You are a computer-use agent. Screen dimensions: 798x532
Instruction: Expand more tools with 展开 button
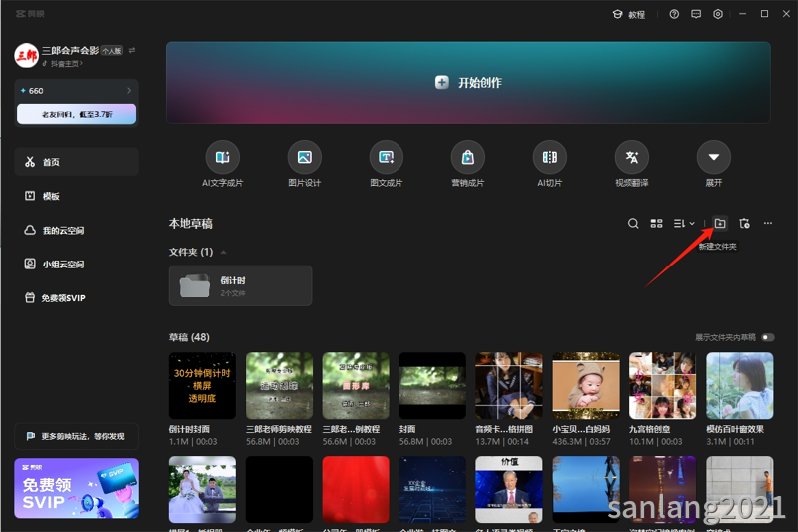click(713, 157)
